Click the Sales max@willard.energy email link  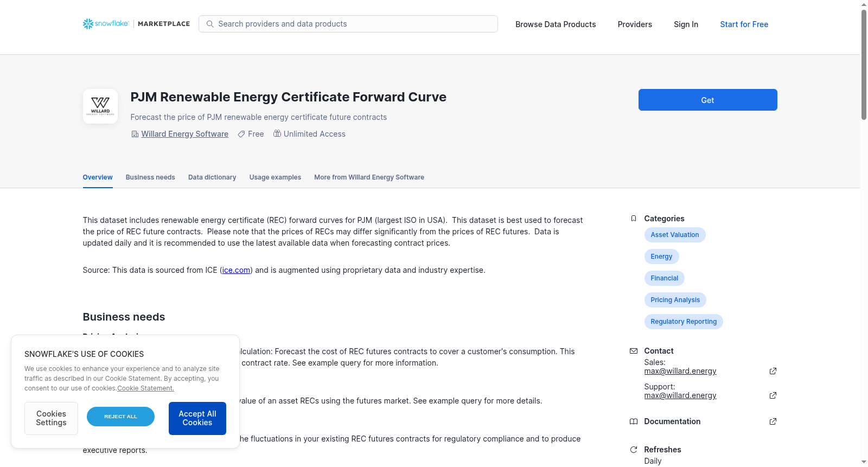click(680, 371)
